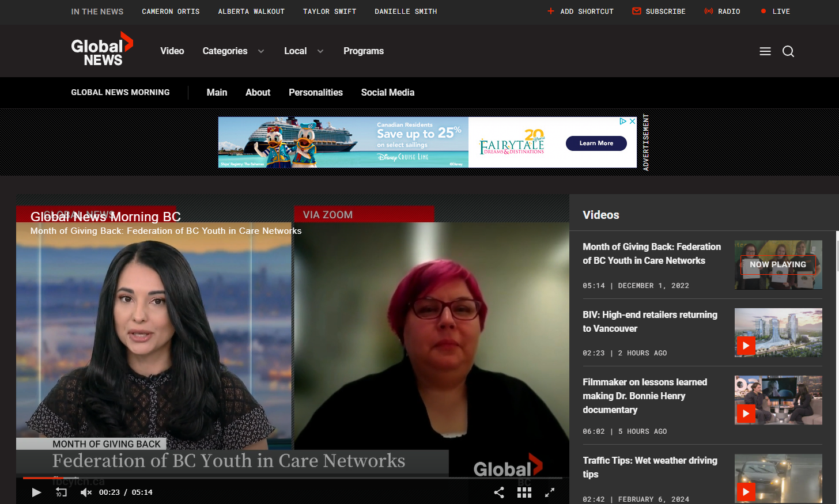839x504 pixels.
Task: Open the Local menu label
Action: (295, 51)
